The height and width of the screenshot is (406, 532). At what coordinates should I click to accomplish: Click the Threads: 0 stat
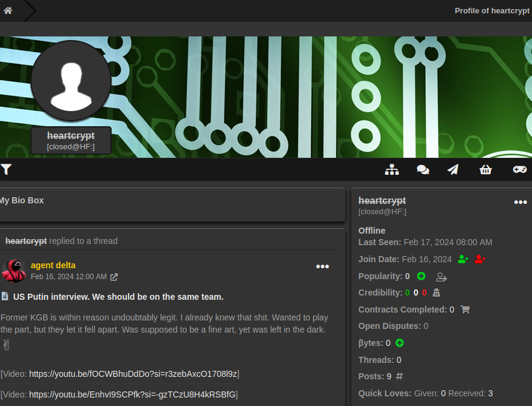click(x=380, y=360)
